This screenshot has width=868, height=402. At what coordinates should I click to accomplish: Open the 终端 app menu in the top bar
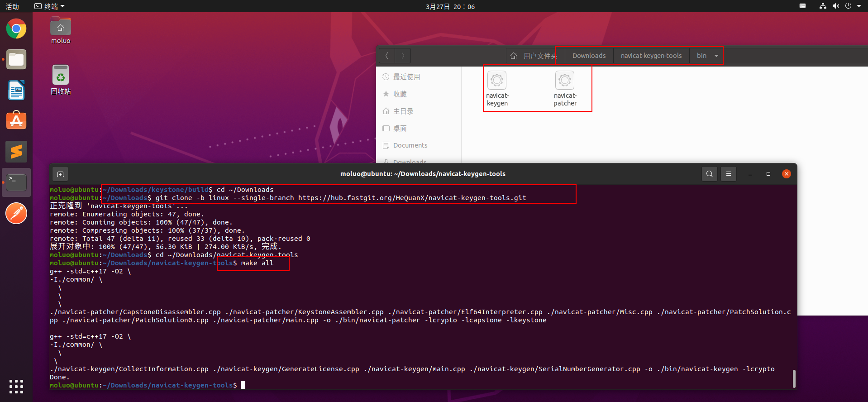50,6
